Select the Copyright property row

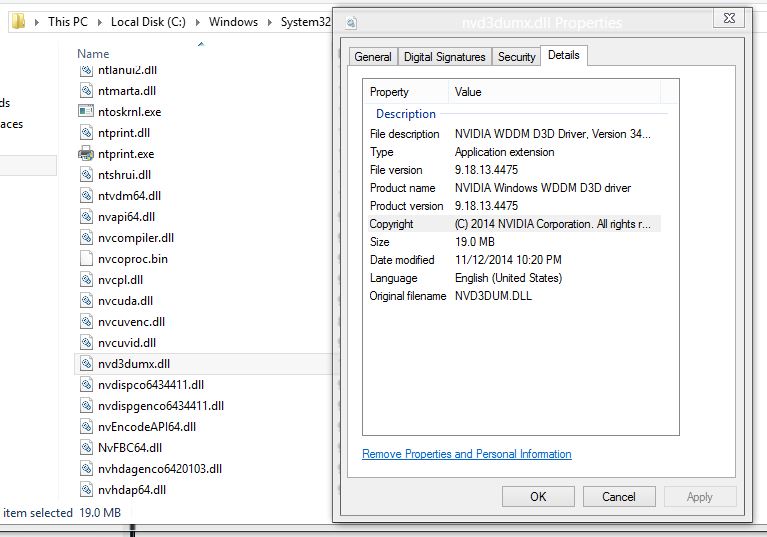514,224
